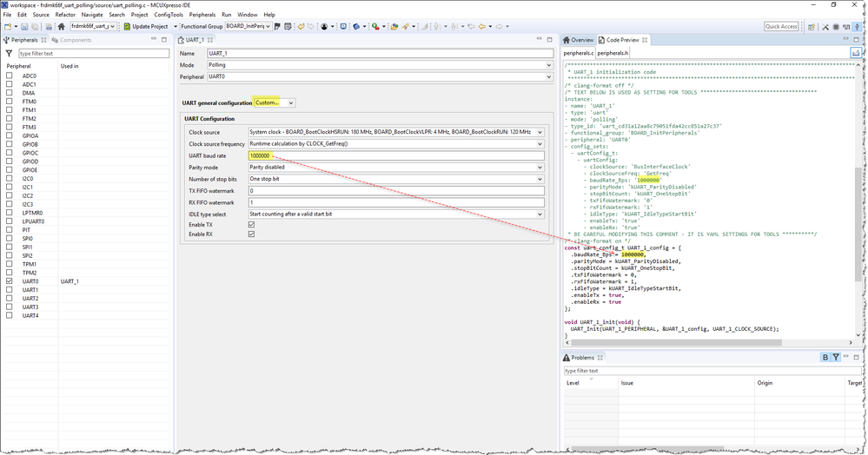
Task: Click the Update Project button
Action: (x=147, y=27)
